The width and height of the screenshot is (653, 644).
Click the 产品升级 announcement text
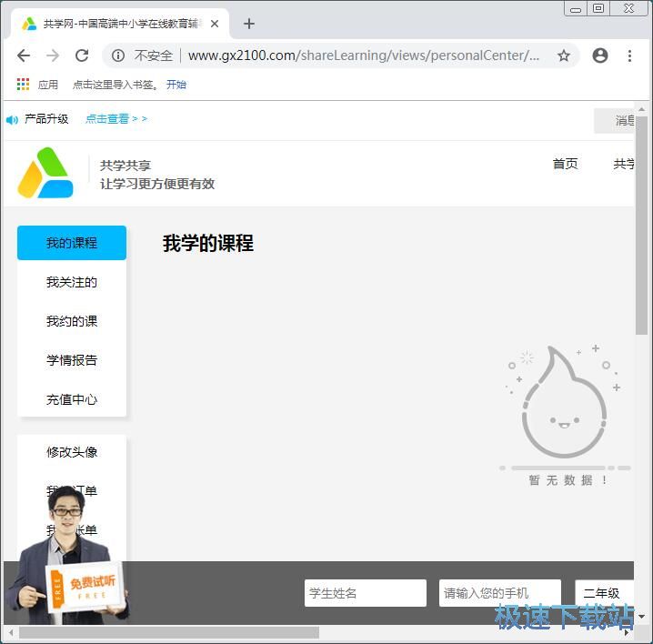point(46,119)
